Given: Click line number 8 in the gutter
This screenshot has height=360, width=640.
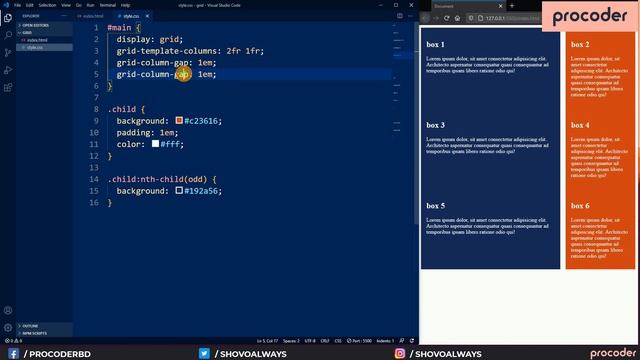Looking at the screenshot, I should tap(96, 109).
